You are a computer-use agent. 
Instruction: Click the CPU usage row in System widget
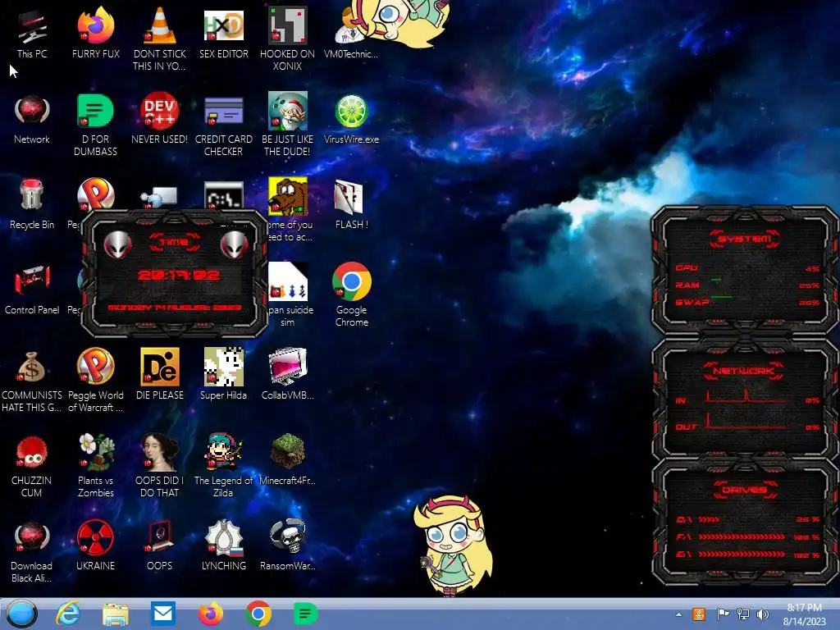click(x=746, y=268)
